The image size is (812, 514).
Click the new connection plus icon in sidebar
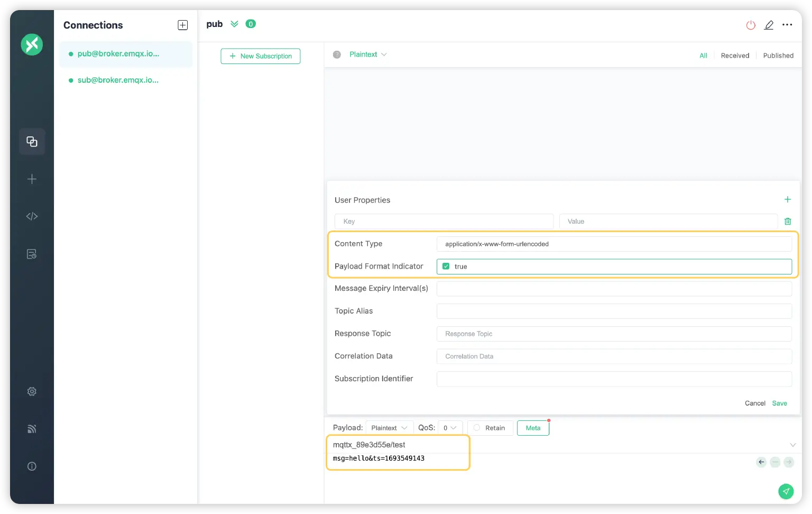pyautogui.click(x=32, y=179)
